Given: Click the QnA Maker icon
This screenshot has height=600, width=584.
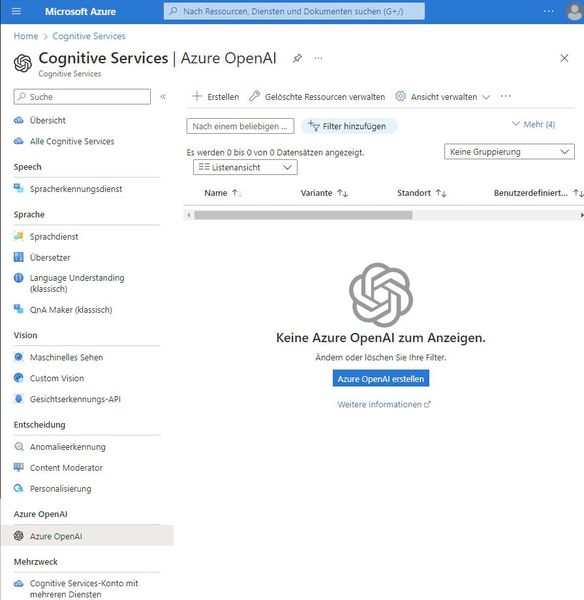Looking at the screenshot, I should point(18,309).
